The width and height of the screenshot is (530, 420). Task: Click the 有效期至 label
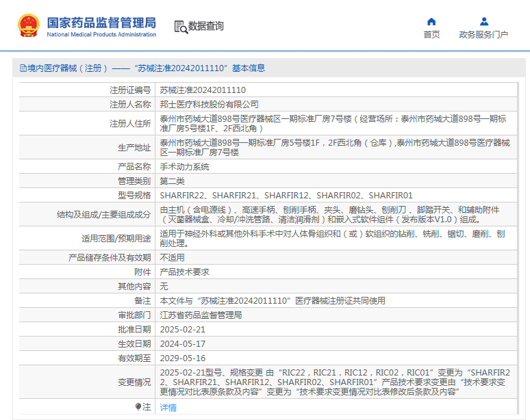(x=134, y=358)
